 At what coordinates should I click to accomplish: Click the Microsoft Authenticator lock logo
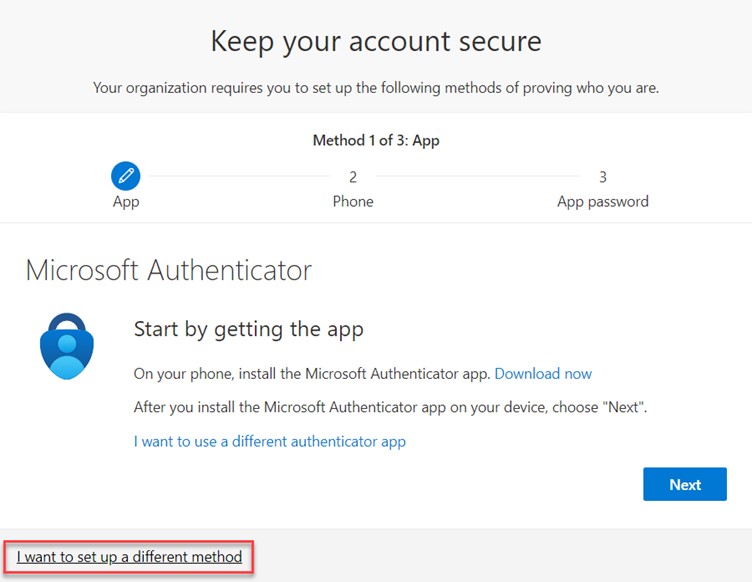coord(67,346)
